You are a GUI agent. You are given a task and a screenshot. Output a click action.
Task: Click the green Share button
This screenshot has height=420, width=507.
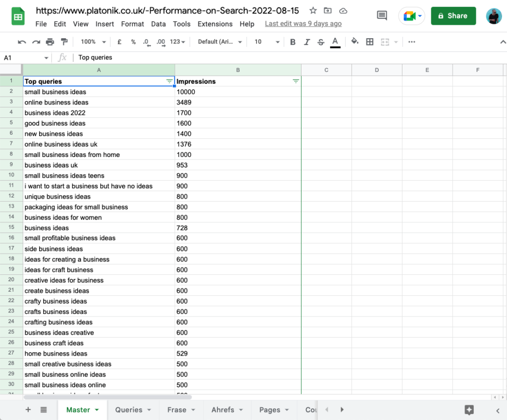(453, 16)
